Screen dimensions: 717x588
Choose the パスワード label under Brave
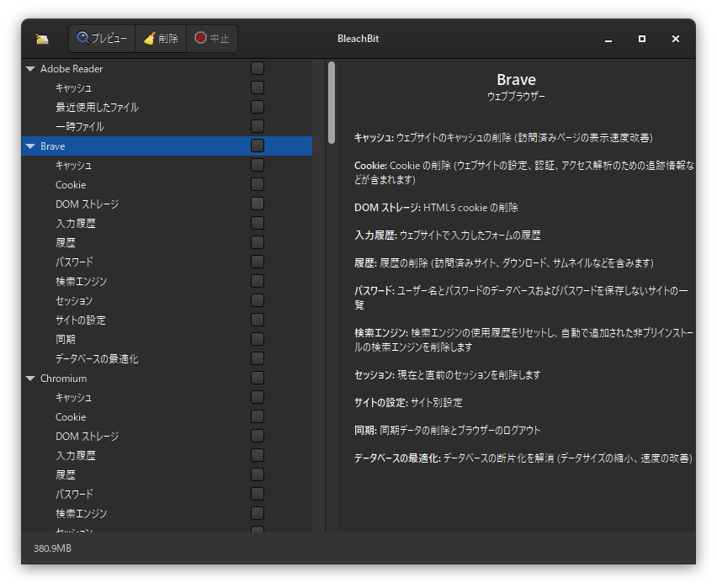coord(74,262)
